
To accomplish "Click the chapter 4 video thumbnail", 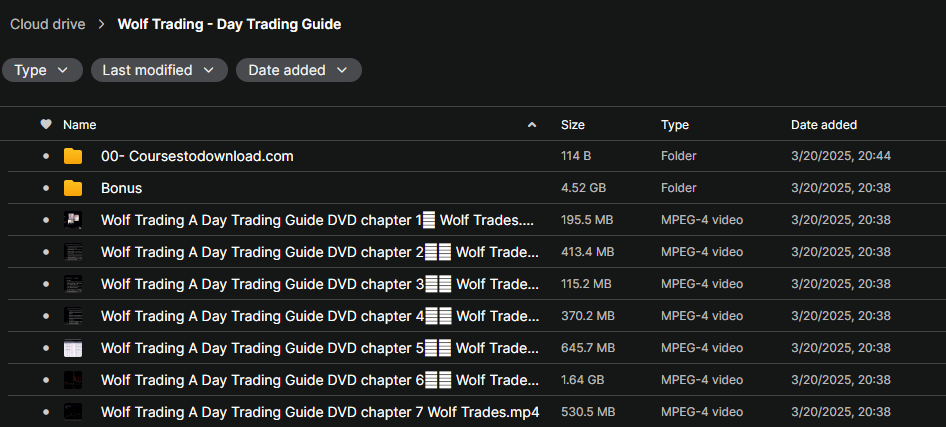I will [x=73, y=316].
